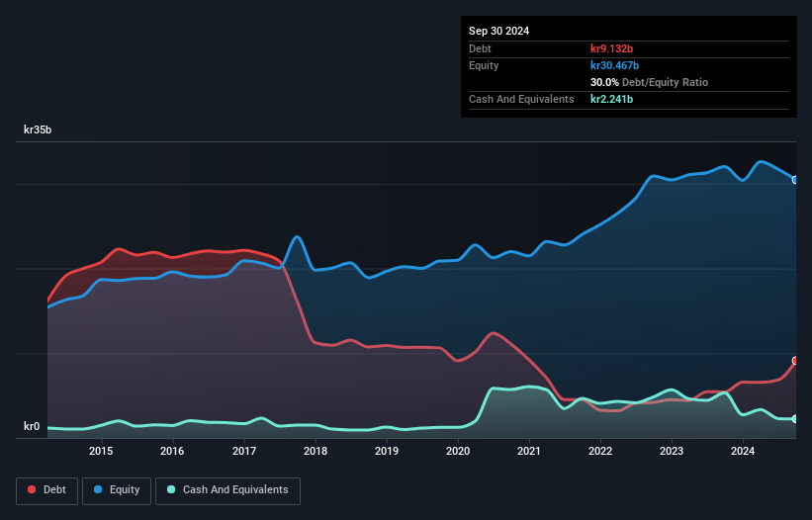Click the blue Equity legend dot
Viewport: 812px width, 520px height.
[98, 489]
